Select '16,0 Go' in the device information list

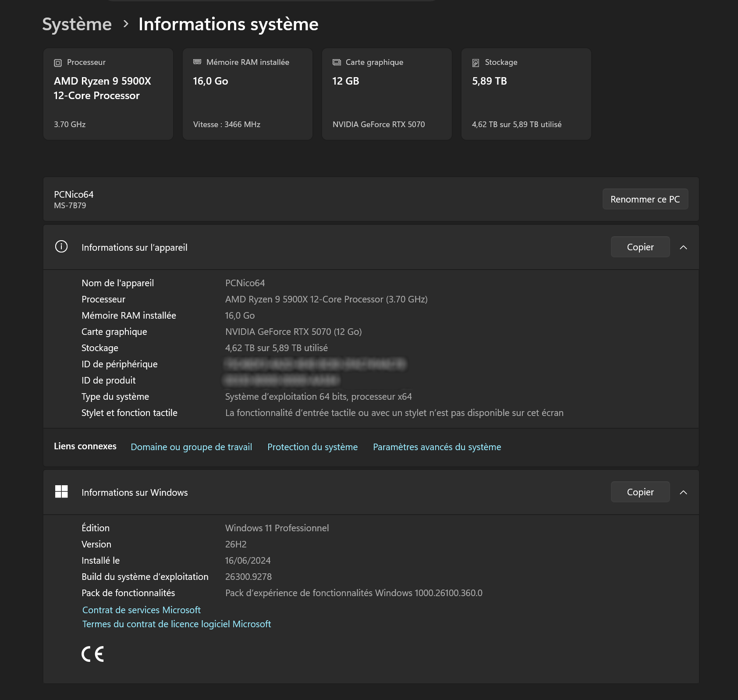click(x=240, y=315)
